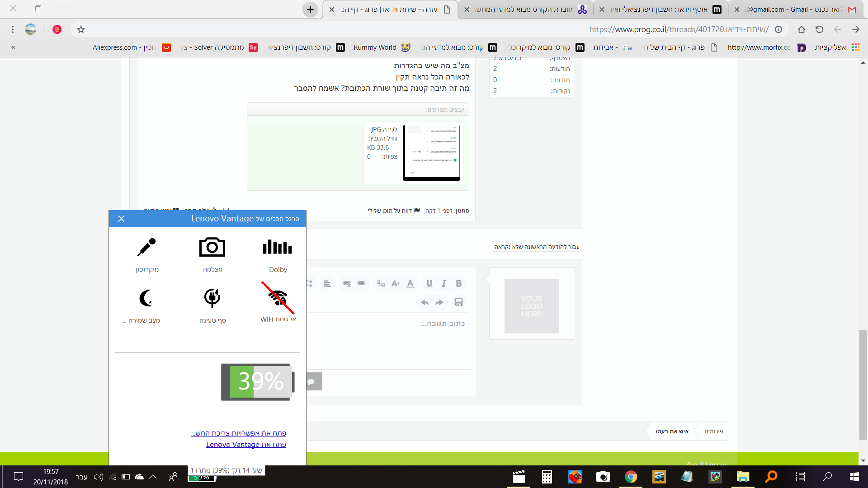Click the Dolby audio icon
868x488 pixels.
(278, 247)
